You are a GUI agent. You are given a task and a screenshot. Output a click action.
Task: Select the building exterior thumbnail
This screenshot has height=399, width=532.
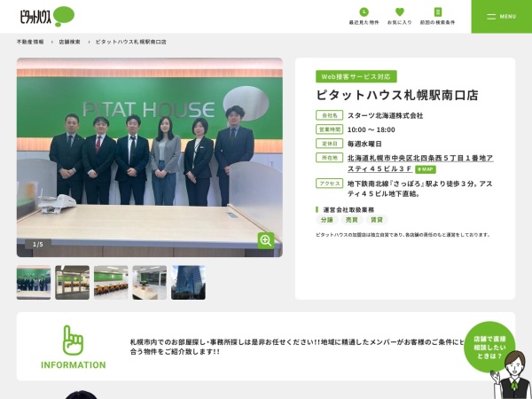pos(188,283)
